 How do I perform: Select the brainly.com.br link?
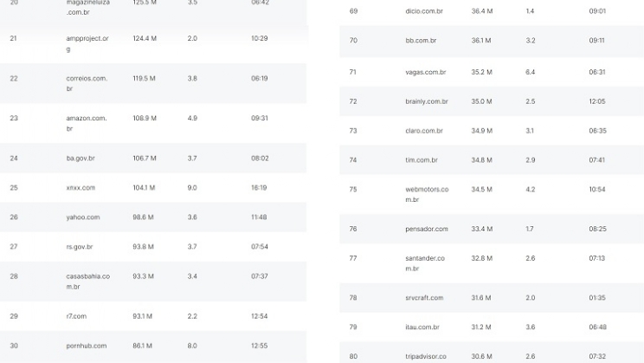tap(427, 101)
